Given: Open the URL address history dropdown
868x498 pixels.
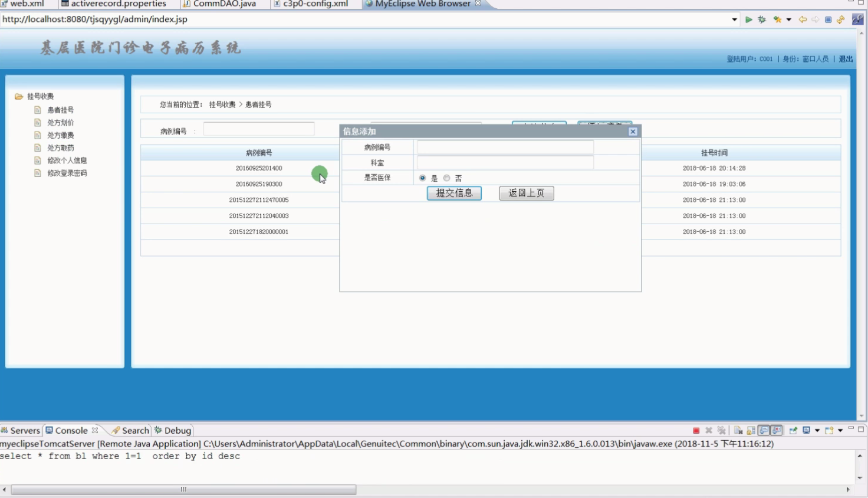Looking at the screenshot, I should 734,19.
